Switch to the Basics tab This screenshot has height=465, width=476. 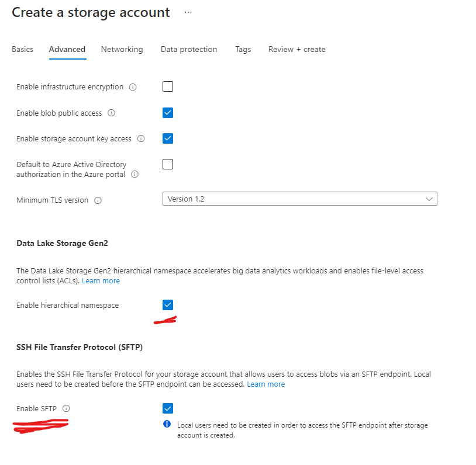pyautogui.click(x=22, y=49)
